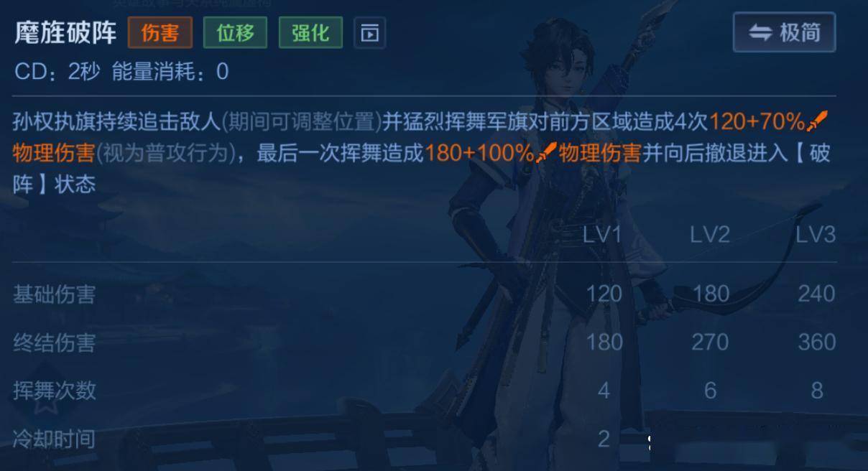The image size is (868, 471).
Task: Click the 冷却时间 row label
Action: tap(54, 439)
